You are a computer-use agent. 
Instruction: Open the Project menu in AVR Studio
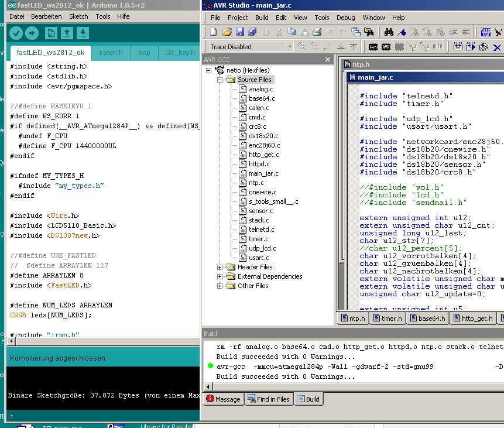238,18
